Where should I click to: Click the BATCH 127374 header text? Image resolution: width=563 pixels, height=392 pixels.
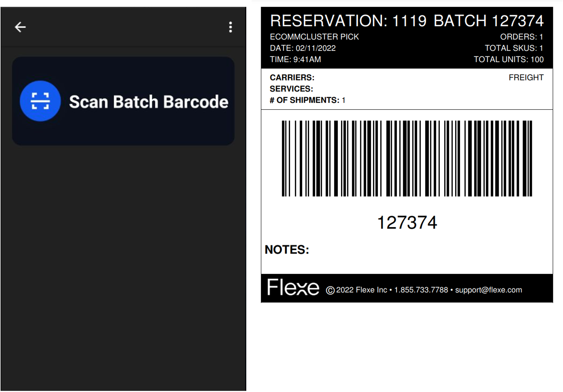tap(488, 21)
